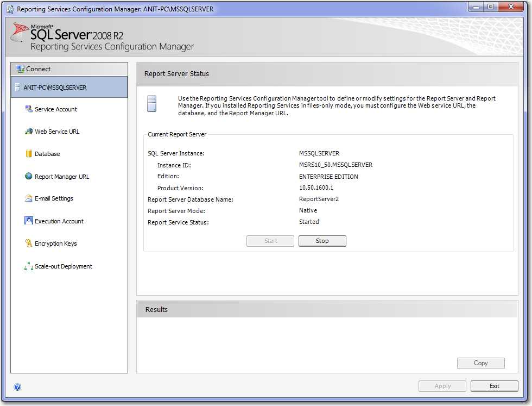Stop the report server service
Viewport: 532px width, 406px height.
click(322, 241)
